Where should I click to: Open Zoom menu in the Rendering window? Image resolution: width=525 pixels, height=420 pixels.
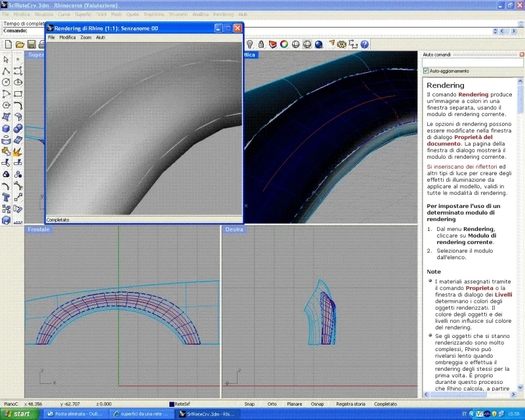(x=86, y=37)
